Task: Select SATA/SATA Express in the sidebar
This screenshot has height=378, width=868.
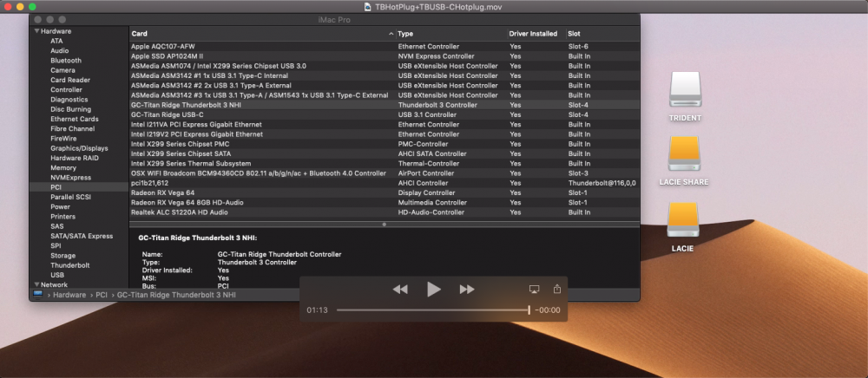Action: click(x=82, y=237)
